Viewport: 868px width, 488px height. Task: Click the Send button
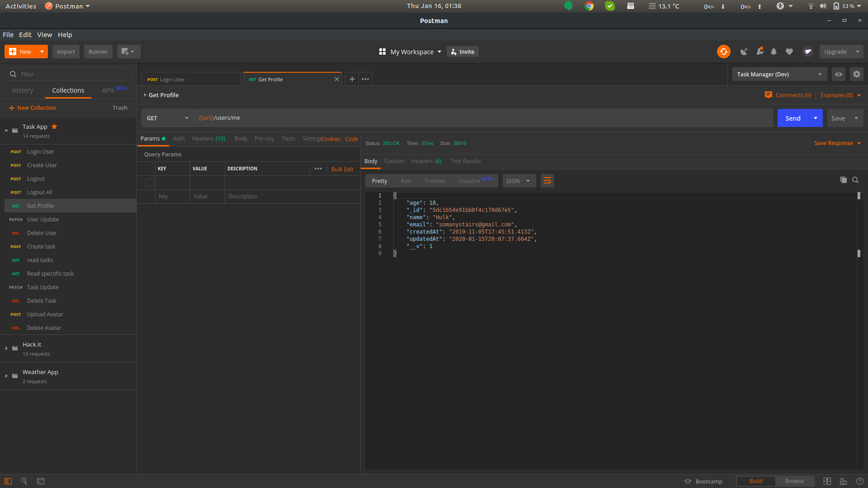[x=793, y=118]
